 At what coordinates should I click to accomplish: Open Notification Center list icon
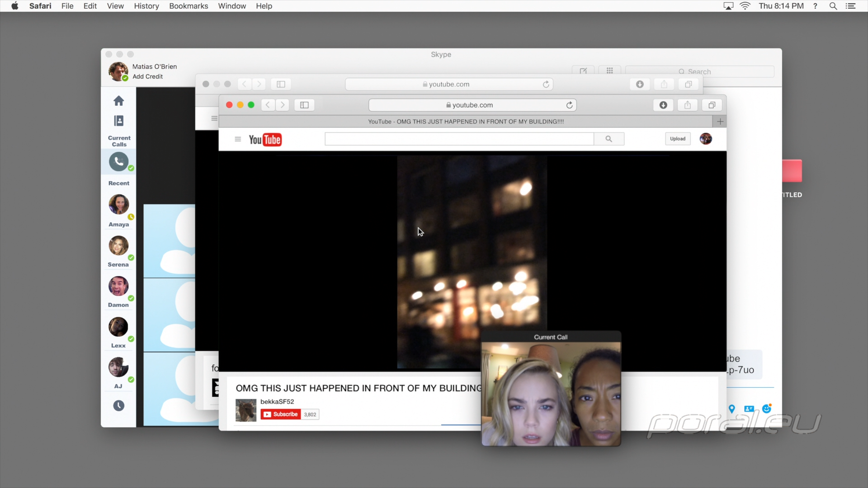[x=850, y=6]
